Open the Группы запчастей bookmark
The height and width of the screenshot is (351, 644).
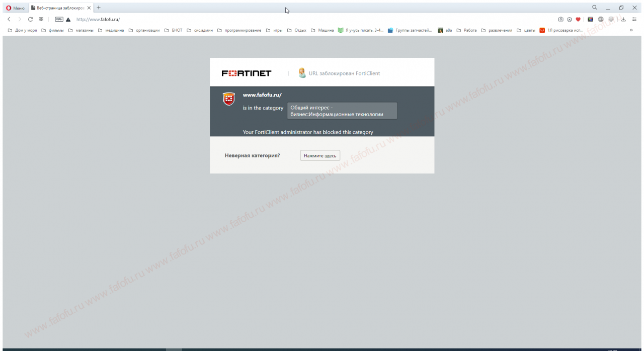[410, 30]
